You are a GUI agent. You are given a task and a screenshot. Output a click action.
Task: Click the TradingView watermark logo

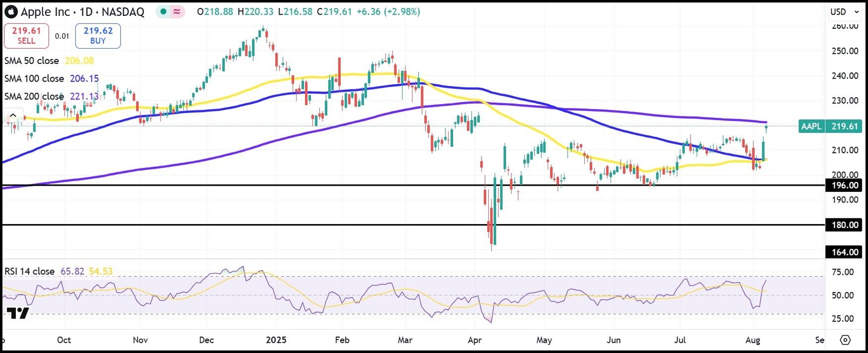tap(19, 312)
